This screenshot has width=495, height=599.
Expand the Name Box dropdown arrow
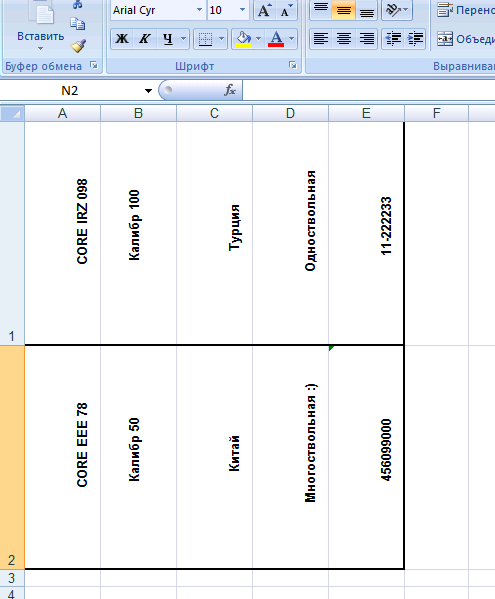(x=148, y=91)
